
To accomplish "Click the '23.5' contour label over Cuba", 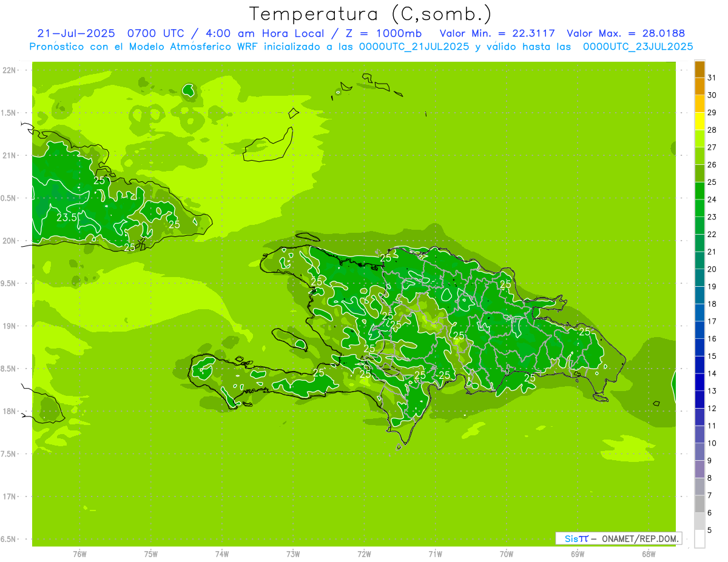I will coord(67,217).
